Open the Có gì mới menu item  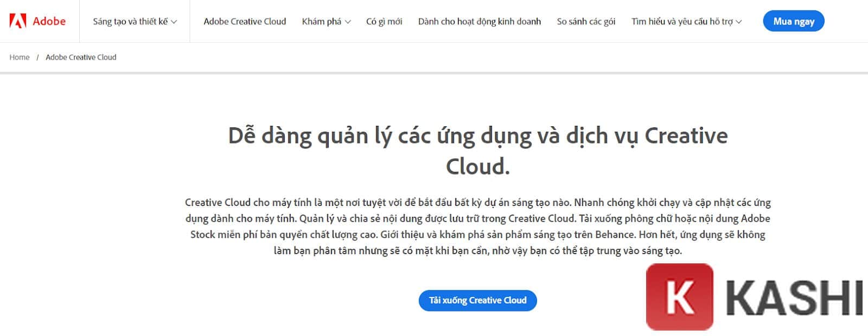[384, 22]
